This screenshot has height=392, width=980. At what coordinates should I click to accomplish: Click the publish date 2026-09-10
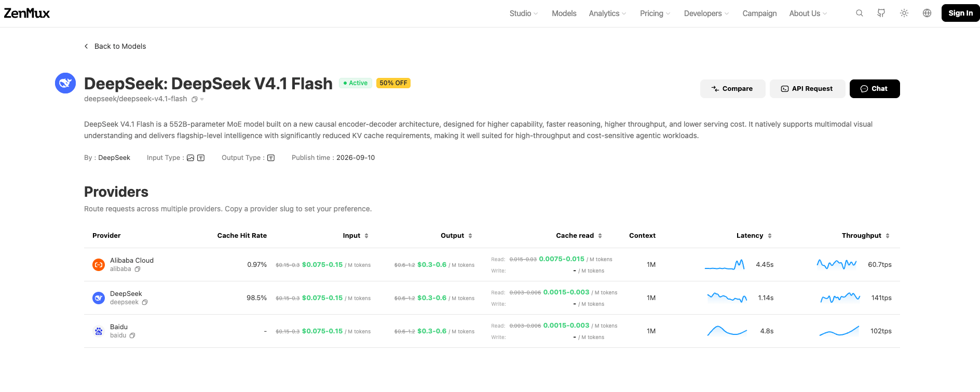click(356, 158)
